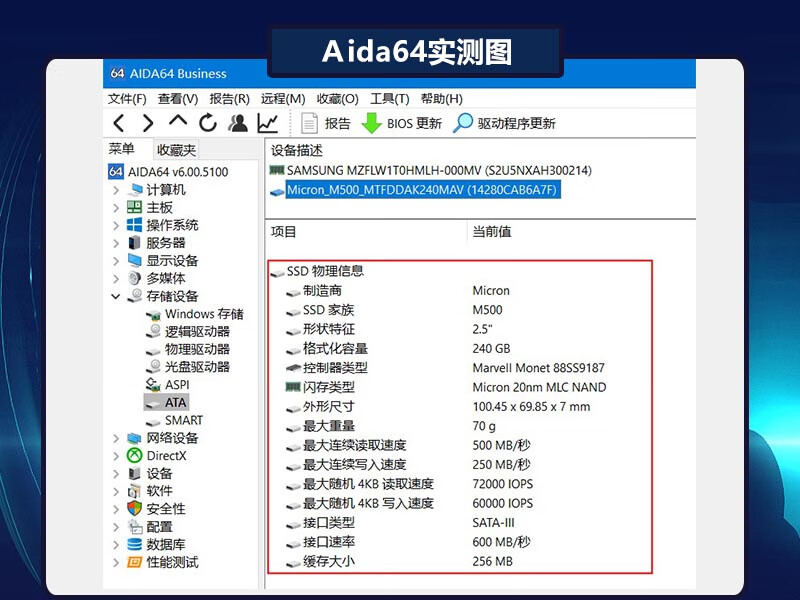The width and height of the screenshot is (800, 600).
Task: Open the 工具(T) menu
Action: tap(389, 99)
